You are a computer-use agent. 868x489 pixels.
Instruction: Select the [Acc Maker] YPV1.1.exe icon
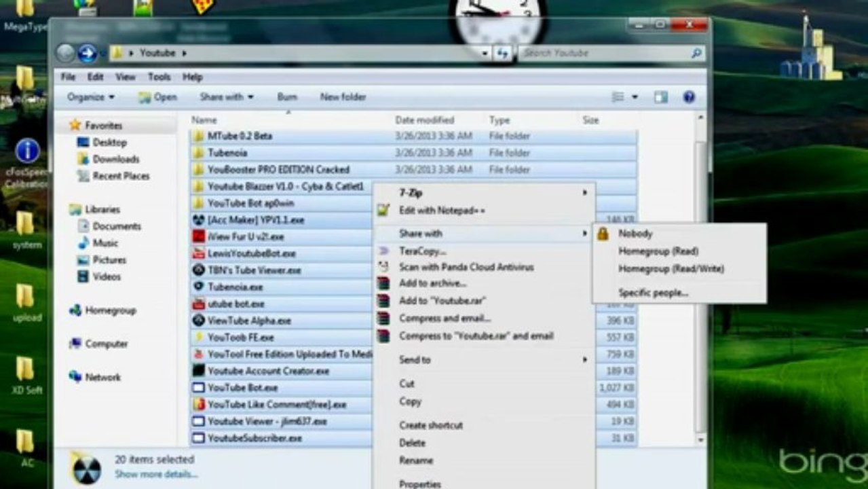pyautogui.click(x=198, y=220)
